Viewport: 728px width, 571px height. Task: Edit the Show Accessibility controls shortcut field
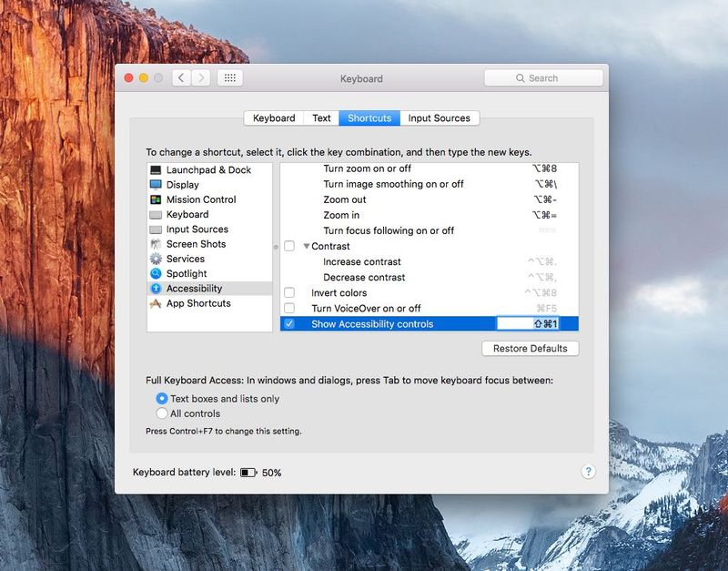click(528, 324)
